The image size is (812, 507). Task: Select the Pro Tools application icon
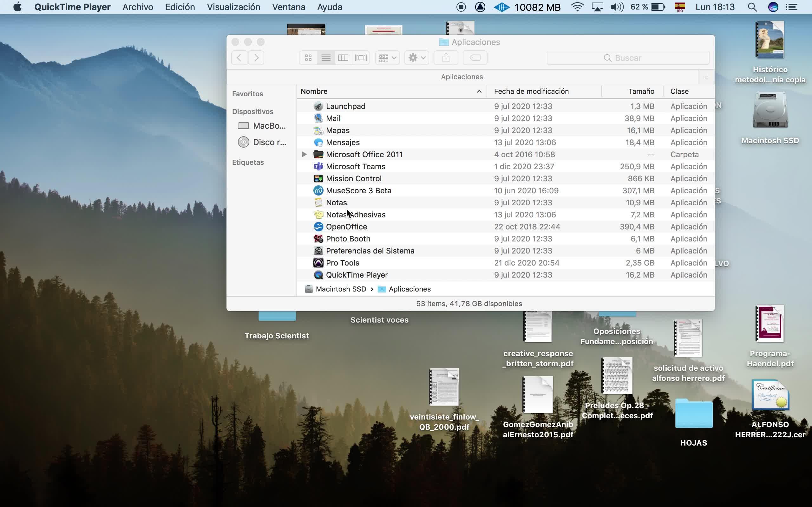pos(318,263)
